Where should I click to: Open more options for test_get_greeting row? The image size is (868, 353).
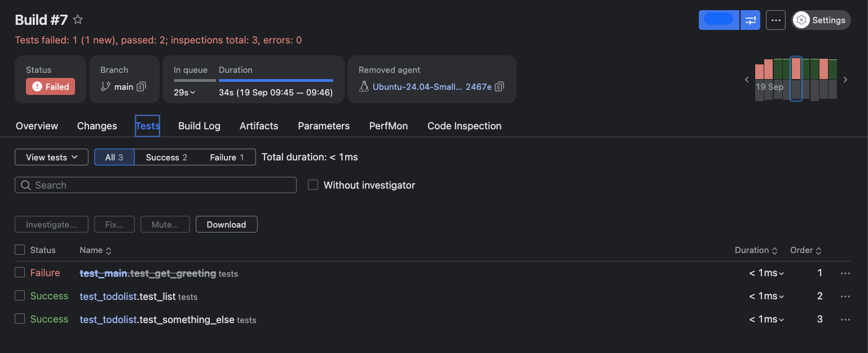[x=845, y=273]
